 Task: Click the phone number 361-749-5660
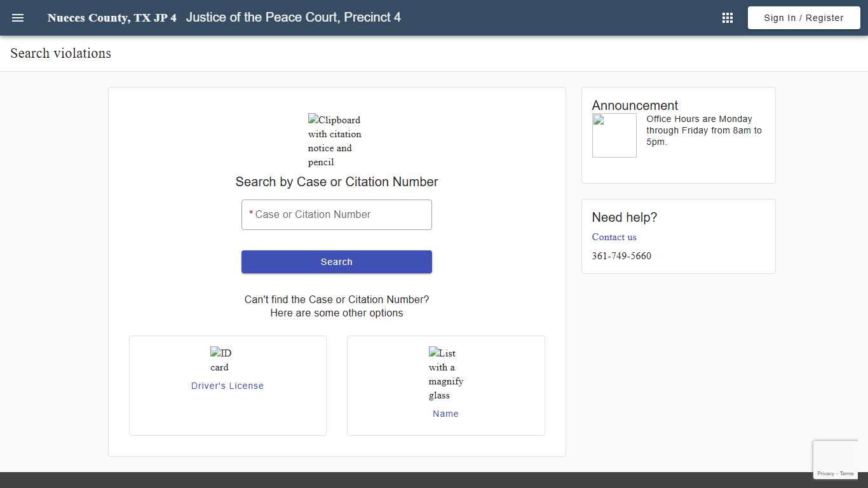tap(621, 256)
